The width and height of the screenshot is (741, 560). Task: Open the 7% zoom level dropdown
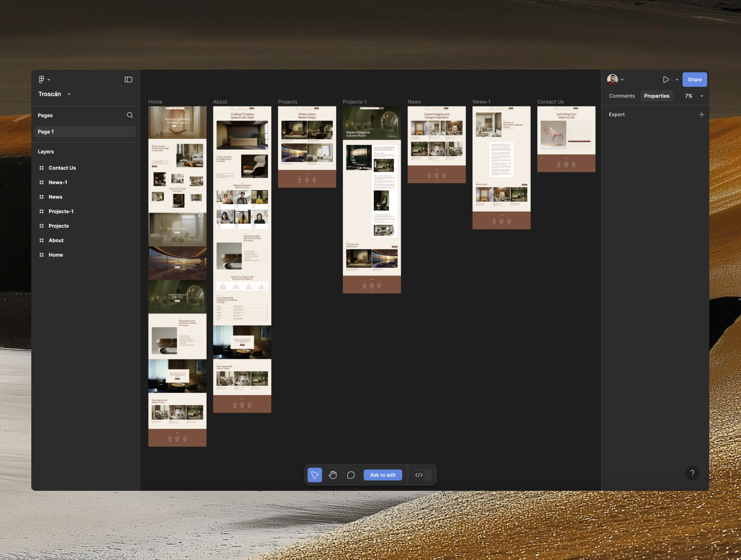(694, 96)
